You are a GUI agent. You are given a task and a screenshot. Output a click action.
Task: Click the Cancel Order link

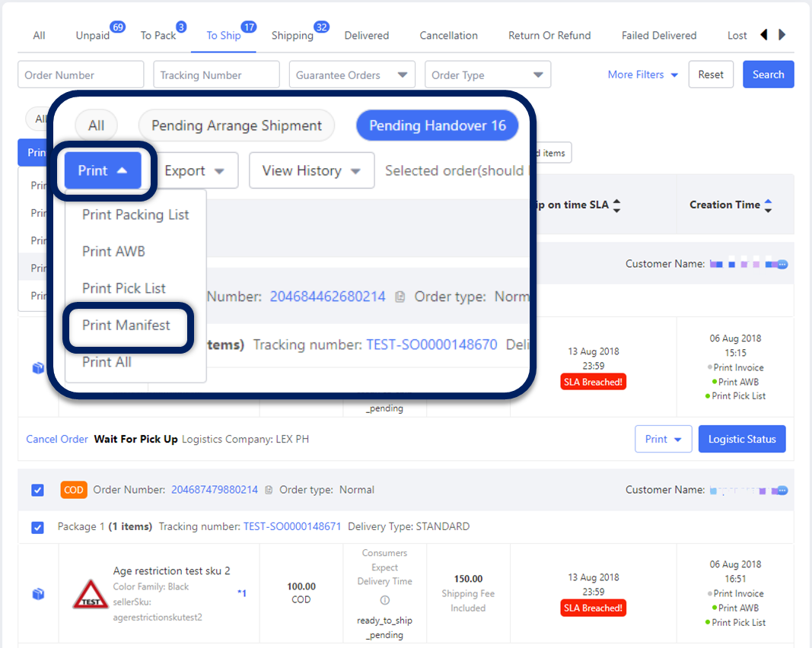point(56,439)
